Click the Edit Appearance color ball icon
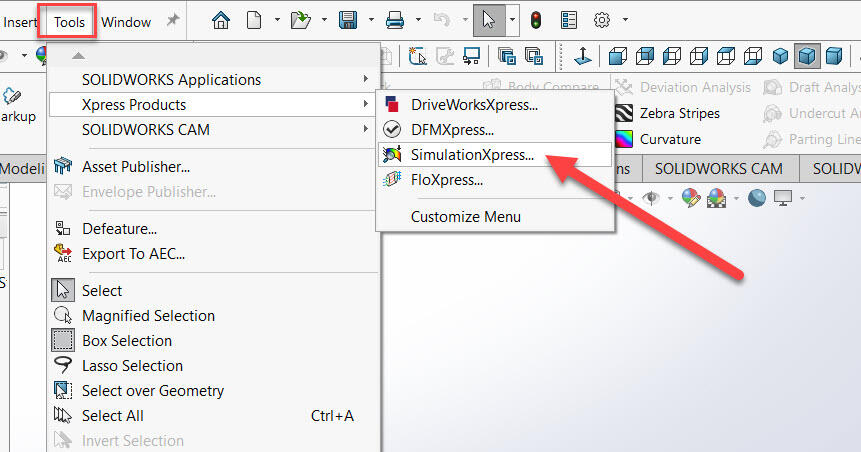This screenshot has height=452, width=861. (x=691, y=199)
